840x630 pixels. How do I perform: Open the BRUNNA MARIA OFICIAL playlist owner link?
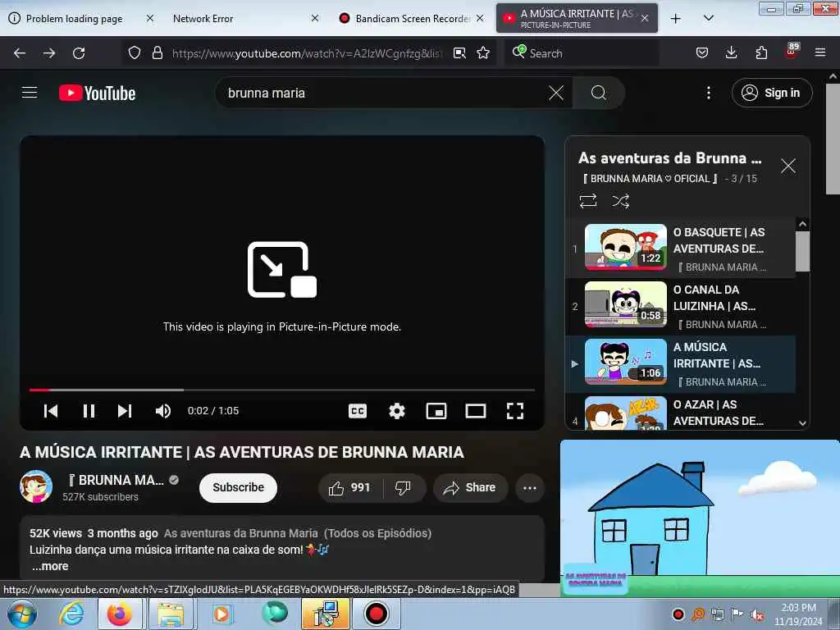click(x=650, y=179)
